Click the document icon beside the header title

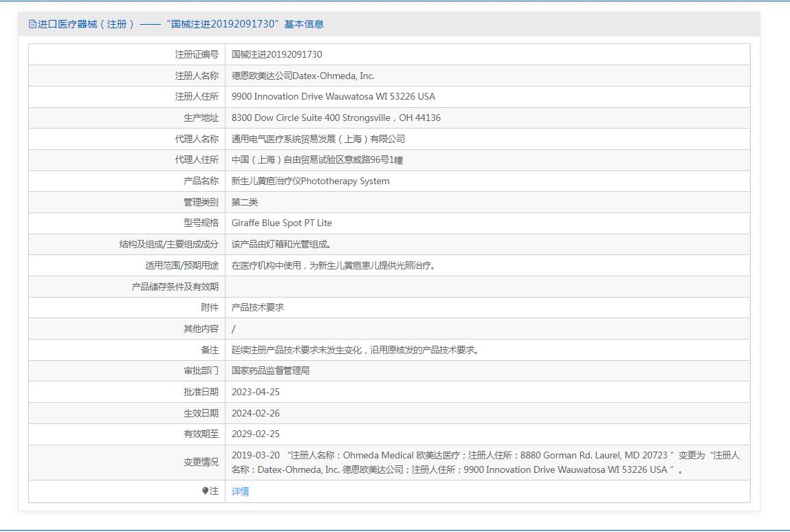click(x=32, y=24)
